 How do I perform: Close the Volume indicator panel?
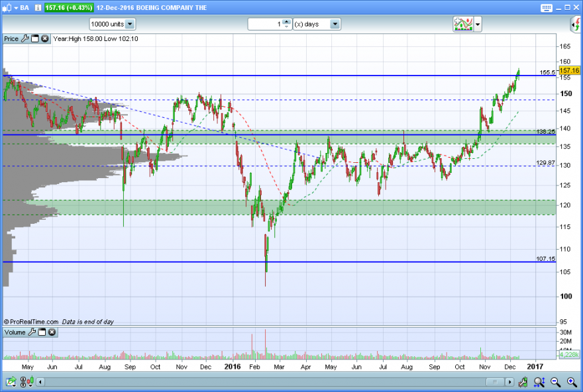tap(52, 332)
